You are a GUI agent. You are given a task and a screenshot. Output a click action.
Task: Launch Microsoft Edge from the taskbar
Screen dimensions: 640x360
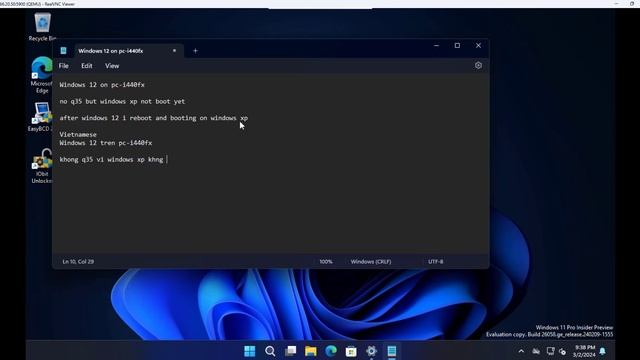[331, 351]
